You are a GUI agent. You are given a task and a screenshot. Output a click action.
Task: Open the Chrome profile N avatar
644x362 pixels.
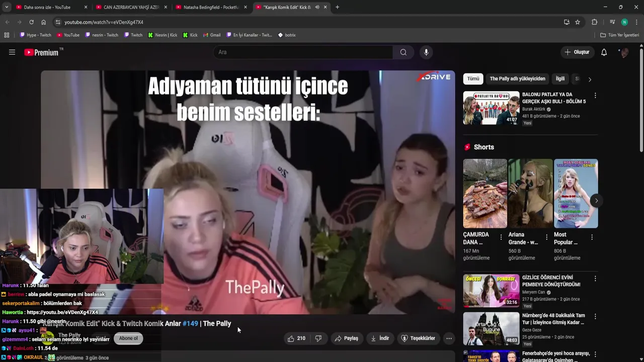(624, 22)
